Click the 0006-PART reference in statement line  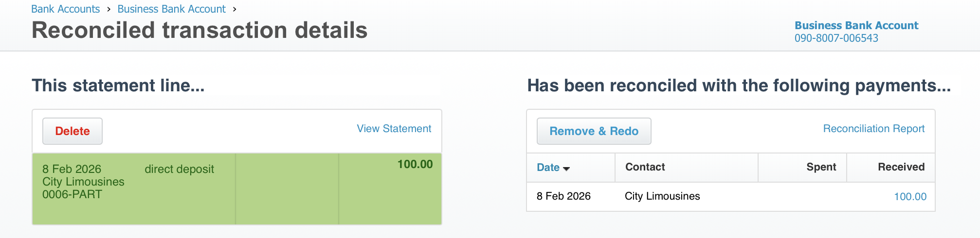[72, 194]
